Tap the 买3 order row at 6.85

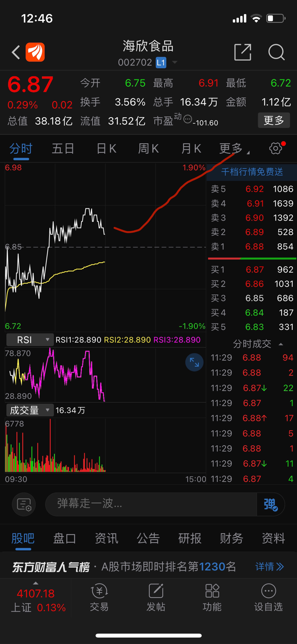pos(252,298)
